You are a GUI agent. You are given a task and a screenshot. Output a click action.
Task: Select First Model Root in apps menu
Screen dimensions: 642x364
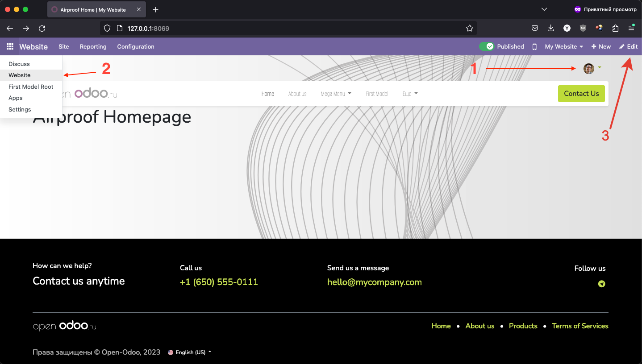point(31,87)
